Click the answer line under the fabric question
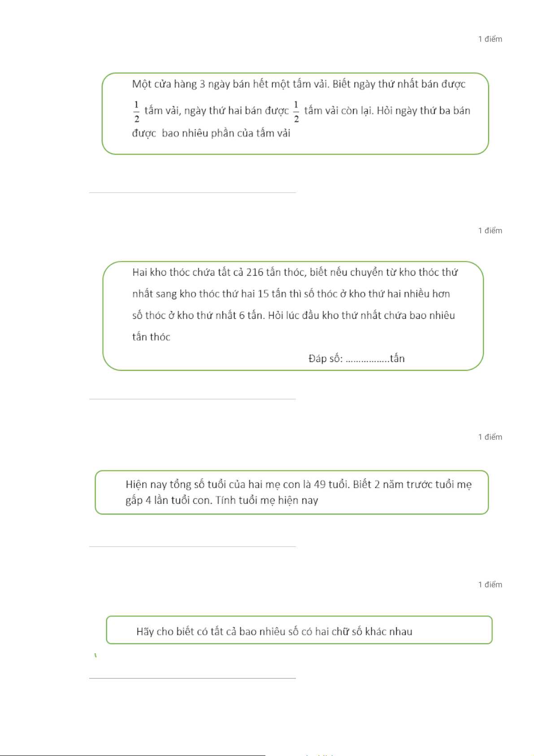Image resolution: width=534 pixels, height=756 pixels. 192,193
